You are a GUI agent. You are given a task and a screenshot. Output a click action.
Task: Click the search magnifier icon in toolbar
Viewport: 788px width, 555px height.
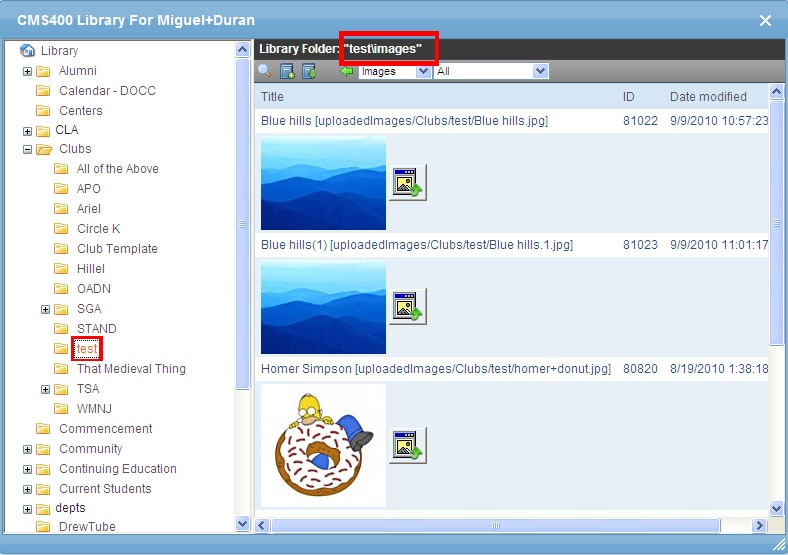tap(264, 71)
